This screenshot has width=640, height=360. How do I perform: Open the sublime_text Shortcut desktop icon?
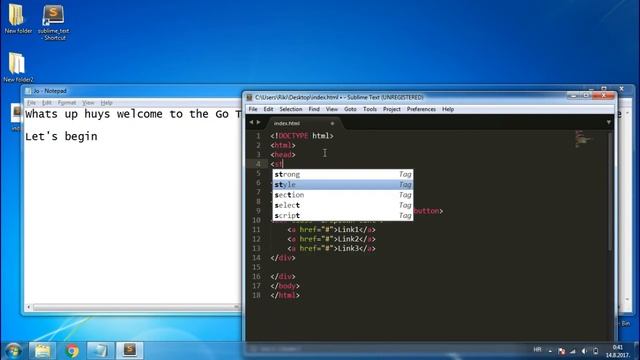(53, 22)
